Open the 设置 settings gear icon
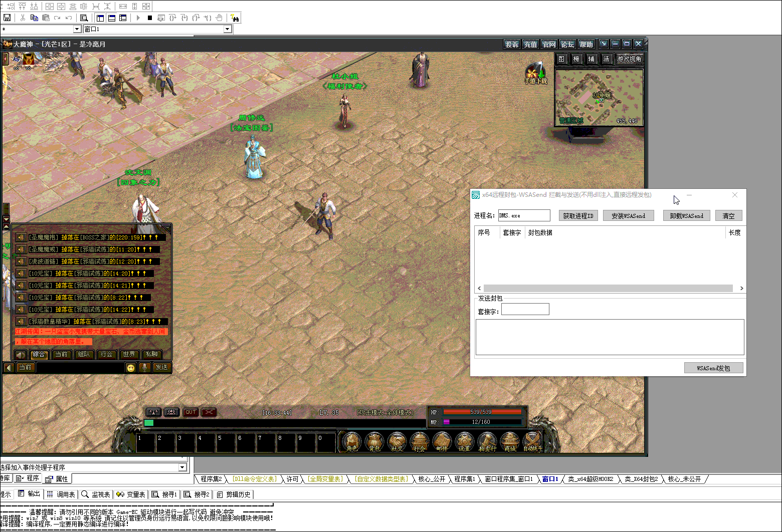 tap(465, 441)
